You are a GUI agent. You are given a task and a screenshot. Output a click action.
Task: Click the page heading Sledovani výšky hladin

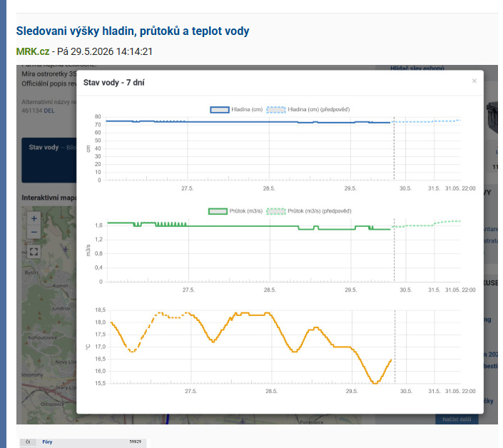click(133, 31)
